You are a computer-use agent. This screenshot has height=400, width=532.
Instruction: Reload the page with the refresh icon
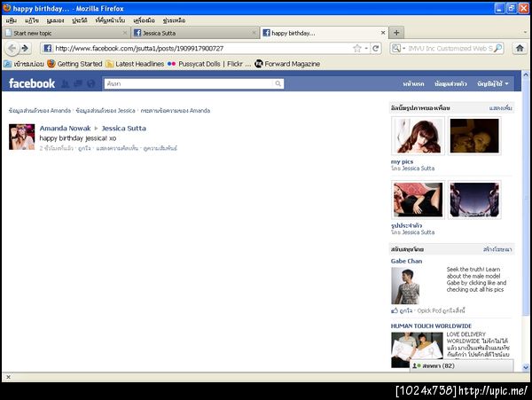pos(375,48)
